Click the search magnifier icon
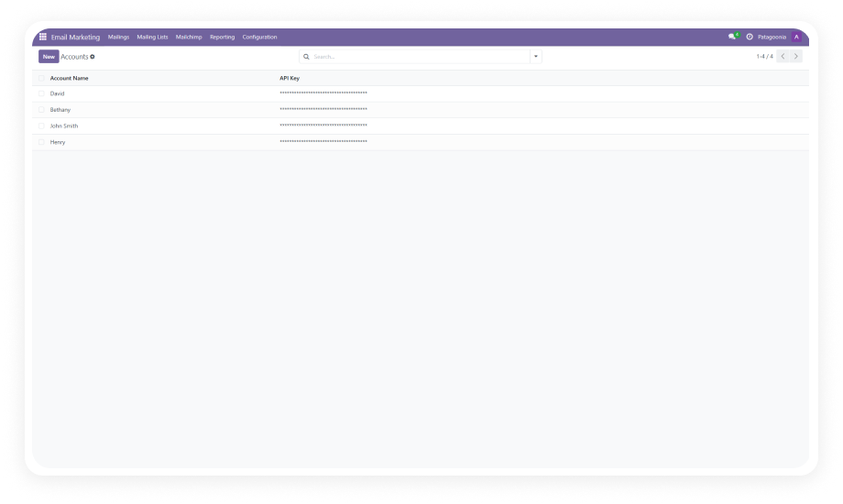843x504 pixels. coord(306,57)
